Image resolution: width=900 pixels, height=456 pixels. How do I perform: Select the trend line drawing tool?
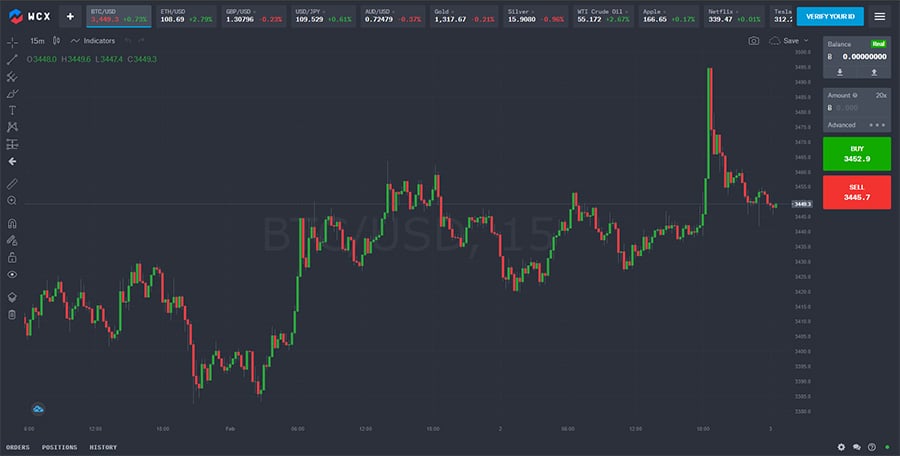coord(12,59)
